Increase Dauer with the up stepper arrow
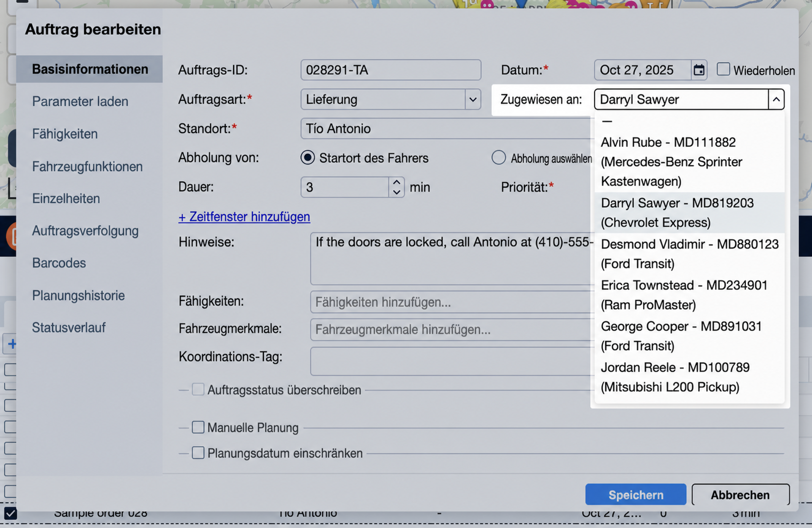This screenshot has height=528, width=812. pyautogui.click(x=397, y=182)
